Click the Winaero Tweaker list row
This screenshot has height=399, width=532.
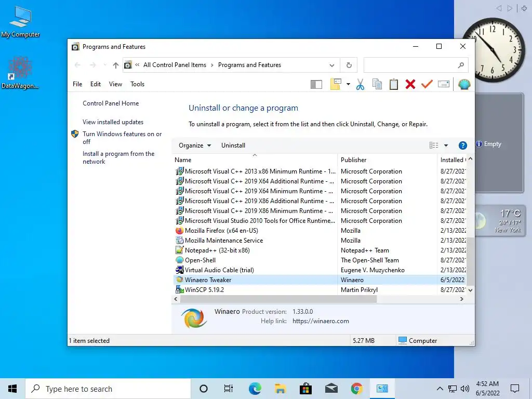click(320, 280)
